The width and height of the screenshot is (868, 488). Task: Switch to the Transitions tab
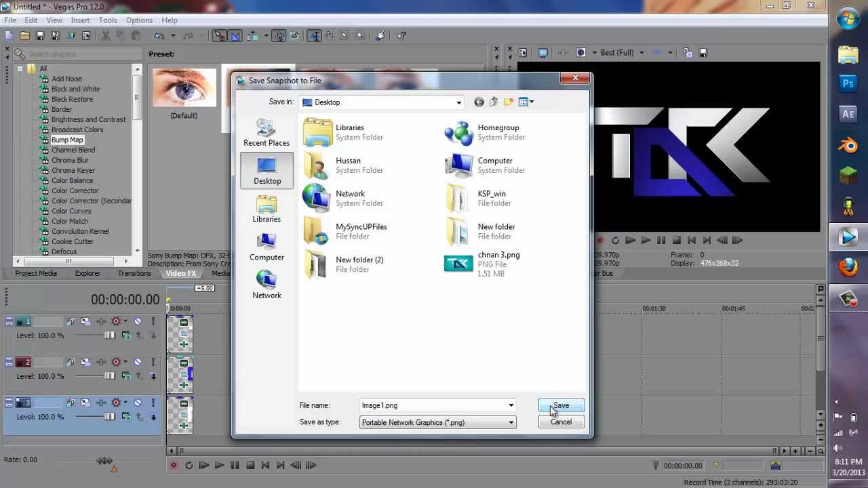(134, 273)
